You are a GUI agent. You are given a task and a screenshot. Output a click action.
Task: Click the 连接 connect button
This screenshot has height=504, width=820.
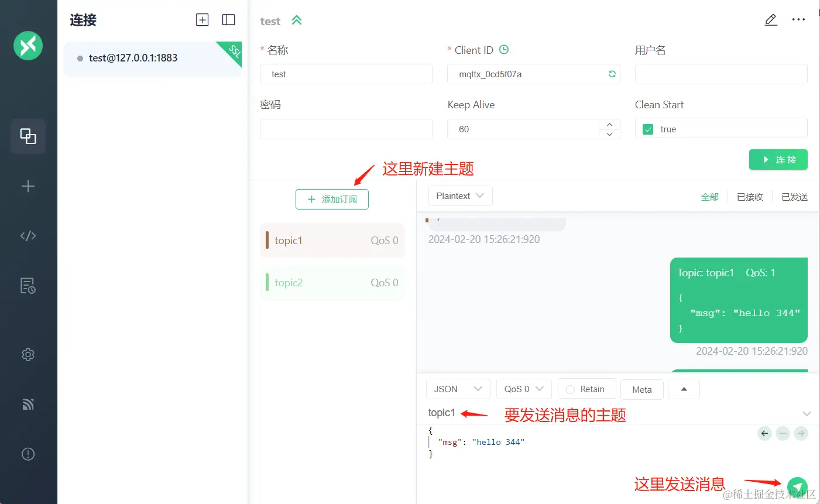pyautogui.click(x=778, y=159)
